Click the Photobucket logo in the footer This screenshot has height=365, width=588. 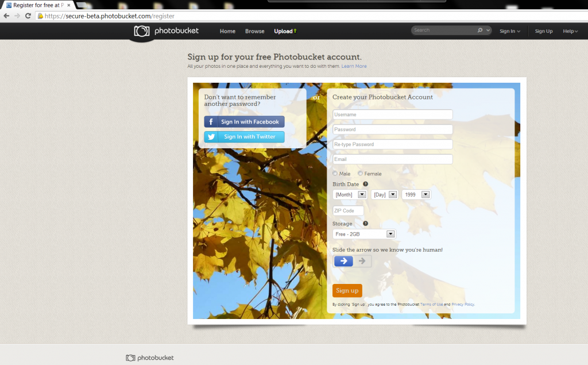pos(150,358)
